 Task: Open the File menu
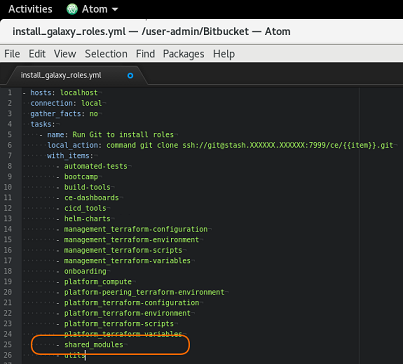pos(12,54)
